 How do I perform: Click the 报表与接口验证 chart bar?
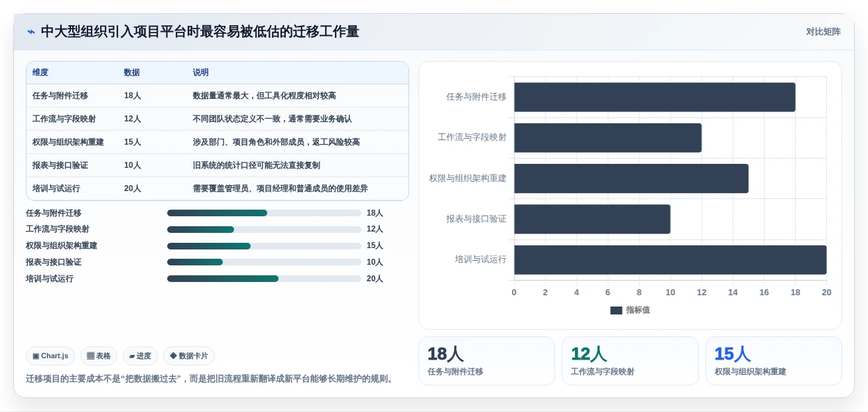point(592,219)
